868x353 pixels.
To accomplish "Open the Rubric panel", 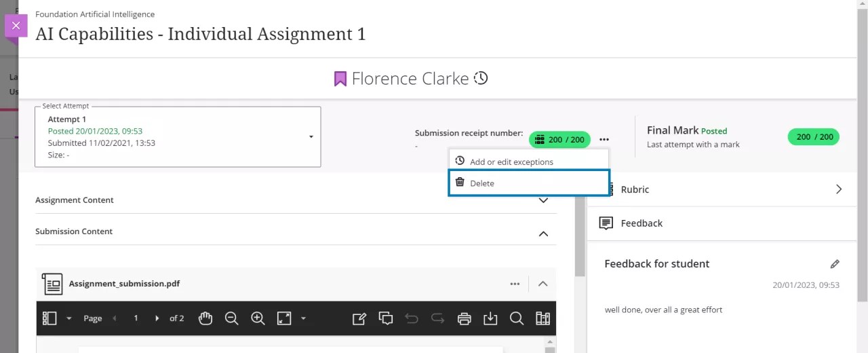I will point(722,189).
